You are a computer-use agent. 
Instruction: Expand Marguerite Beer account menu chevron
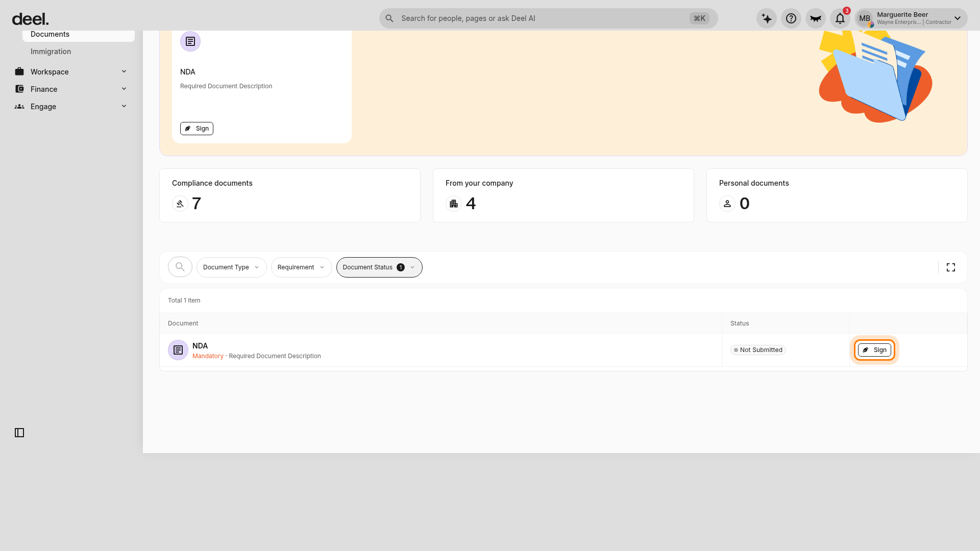[958, 18]
